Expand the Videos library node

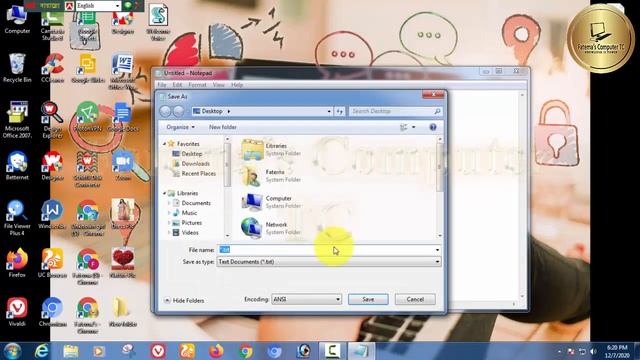169,233
